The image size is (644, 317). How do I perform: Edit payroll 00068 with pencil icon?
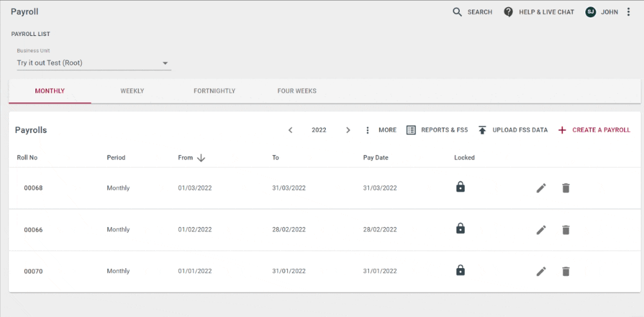(x=542, y=188)
